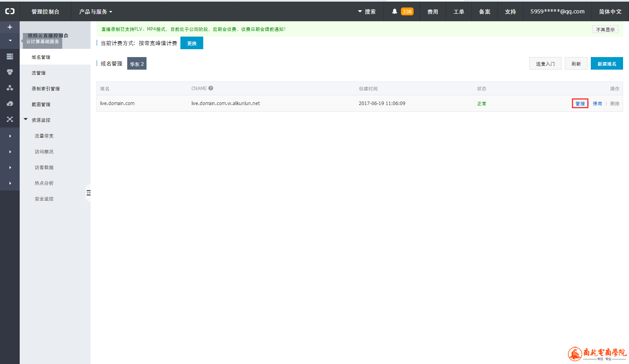Expand the 搜索 dropdown in top bar
This screenshot has width=629, height=364.
[x=367, y=12]
